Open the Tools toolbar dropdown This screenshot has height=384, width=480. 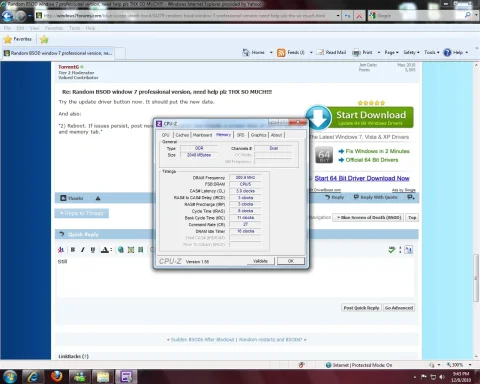tap(432, 52)
